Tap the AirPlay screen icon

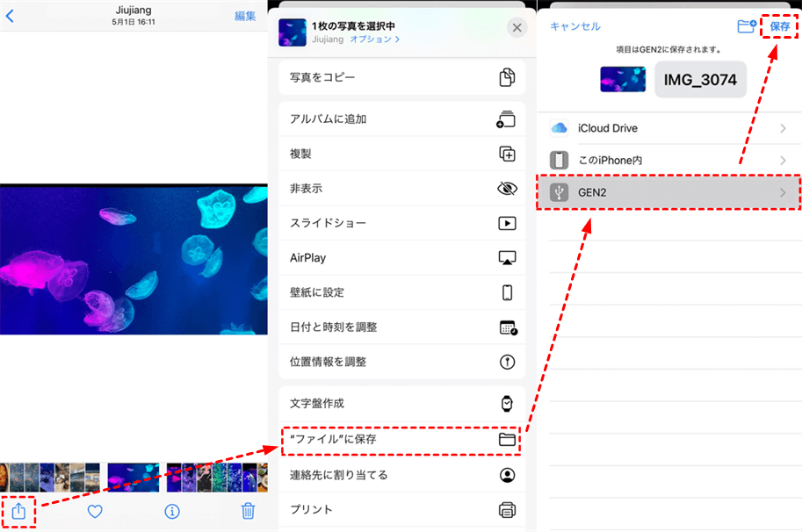[507, 258]
